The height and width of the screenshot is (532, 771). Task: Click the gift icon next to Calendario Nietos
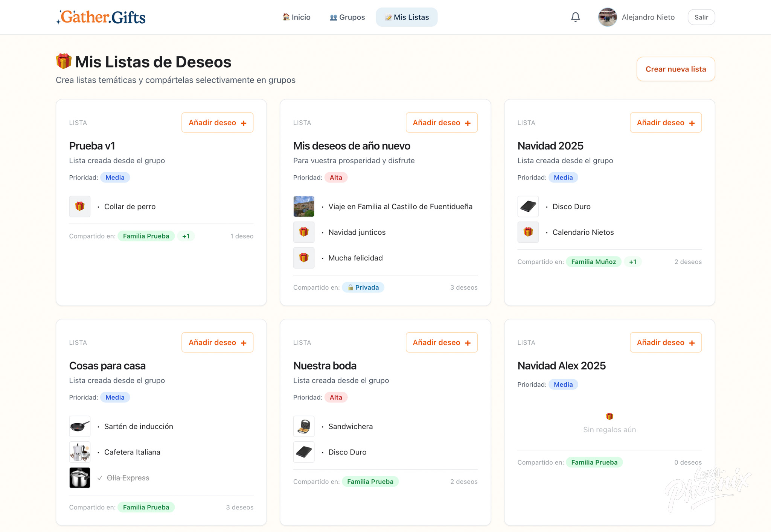coord(528,232)
